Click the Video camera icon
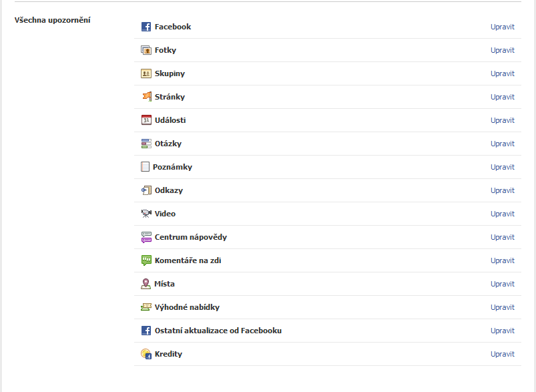 [146, 214]
